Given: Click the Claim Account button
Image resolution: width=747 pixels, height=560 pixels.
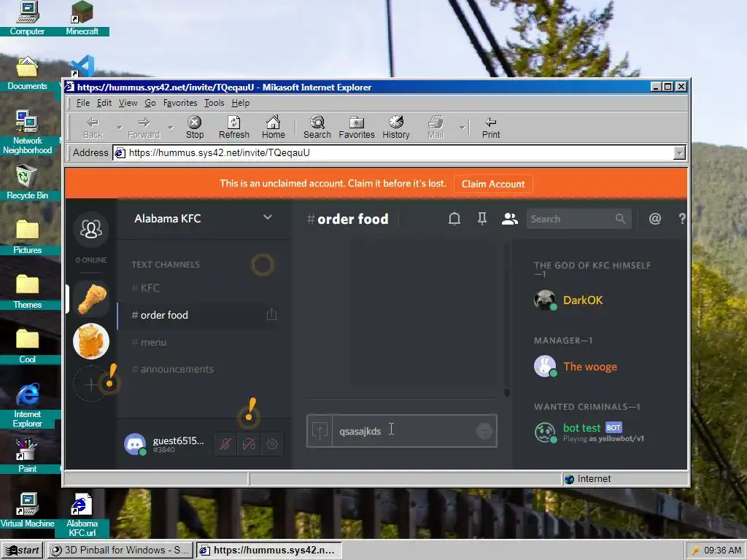Looking at the screenshot, I should (493, 184).
